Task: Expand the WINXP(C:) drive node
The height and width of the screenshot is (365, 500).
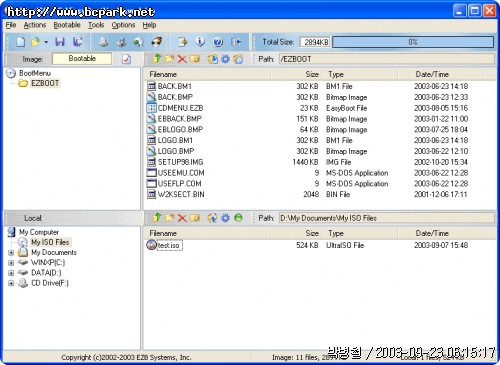Action: 11,263
